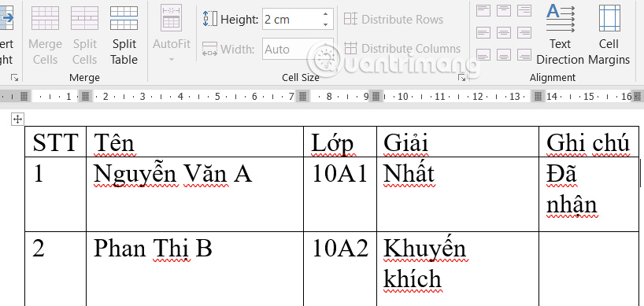This screenshot has height=306, width=644.
Task: Click the Height value field
Action: click(292, 20)
